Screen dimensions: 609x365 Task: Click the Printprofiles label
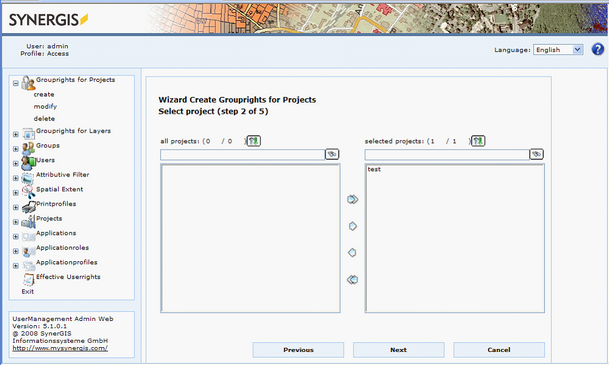tap(56, 204)
